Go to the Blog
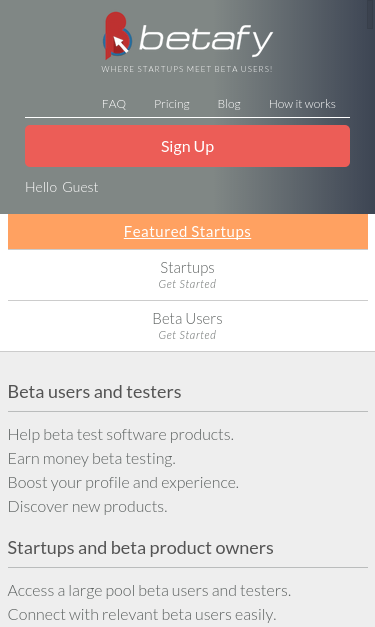Screen dimensions: 375x627 [229, 104]
